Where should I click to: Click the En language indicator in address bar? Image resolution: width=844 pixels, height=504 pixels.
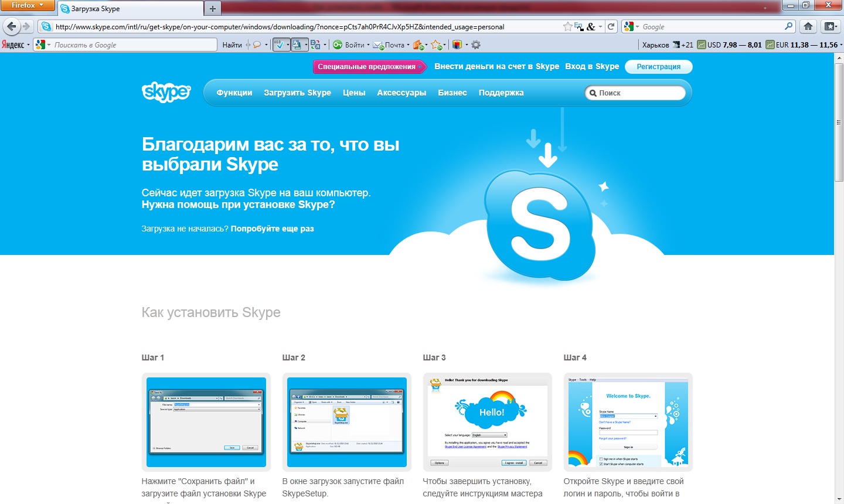point(578,26)
